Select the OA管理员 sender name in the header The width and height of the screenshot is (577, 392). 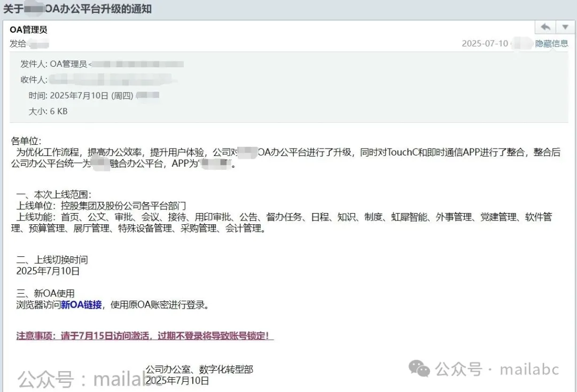coord(28,30)
